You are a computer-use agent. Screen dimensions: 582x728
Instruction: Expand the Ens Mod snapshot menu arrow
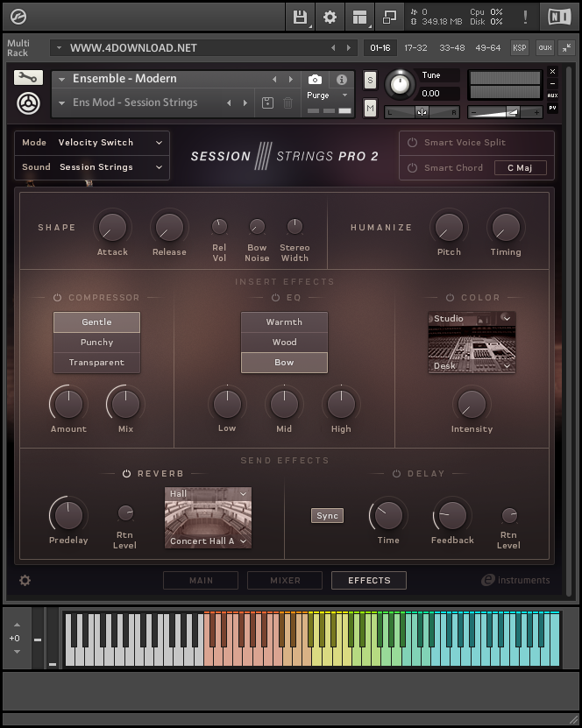click(x=61, y=102)
